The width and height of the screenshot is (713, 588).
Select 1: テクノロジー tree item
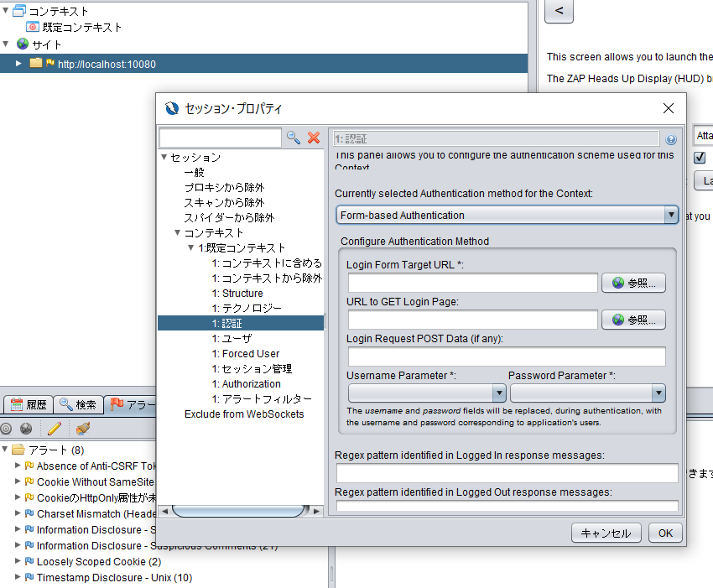pyautogui.click(x=247, y=308)
